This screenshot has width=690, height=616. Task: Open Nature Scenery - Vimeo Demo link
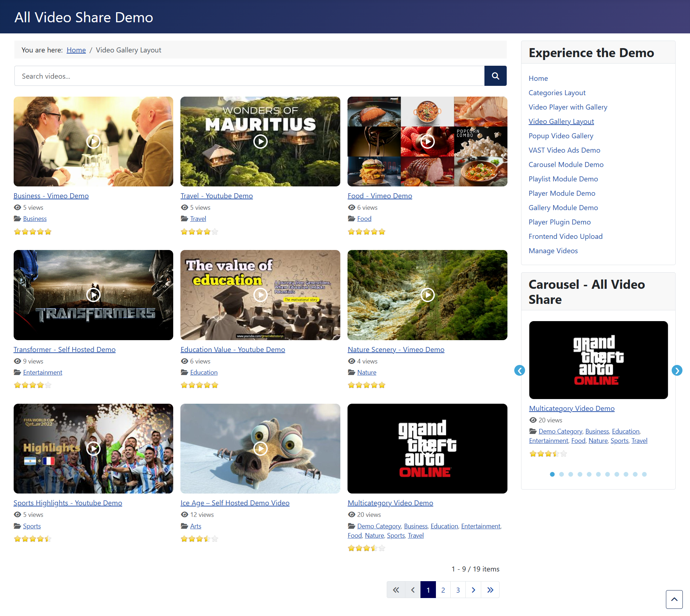(x=396, y=349)
